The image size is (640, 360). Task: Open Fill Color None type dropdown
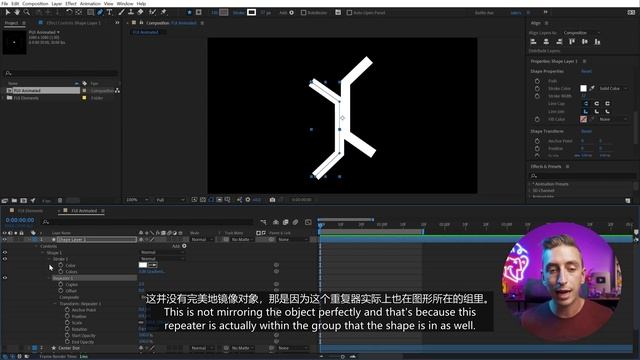(x=613, y=119)
